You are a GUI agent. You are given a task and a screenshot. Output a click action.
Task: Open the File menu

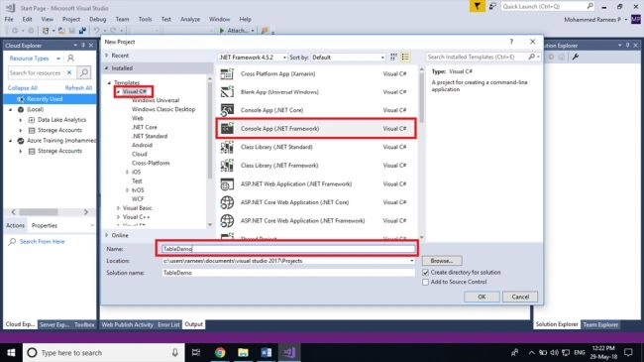point(9,19)
